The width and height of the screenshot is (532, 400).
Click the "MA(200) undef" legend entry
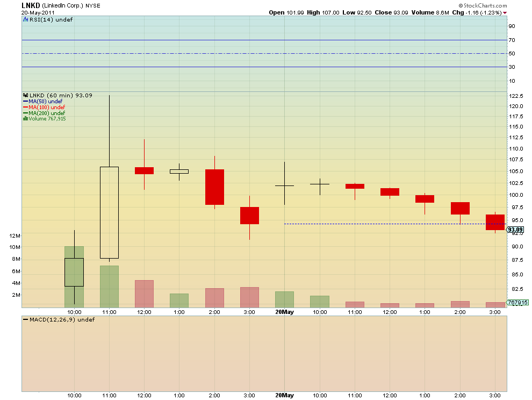click(47, 113)
